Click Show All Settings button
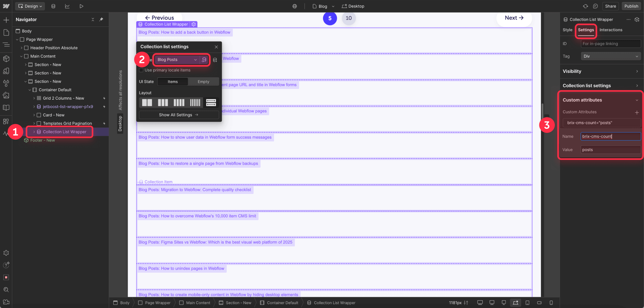The image size is (644, 308). click(x=179, y=115)
